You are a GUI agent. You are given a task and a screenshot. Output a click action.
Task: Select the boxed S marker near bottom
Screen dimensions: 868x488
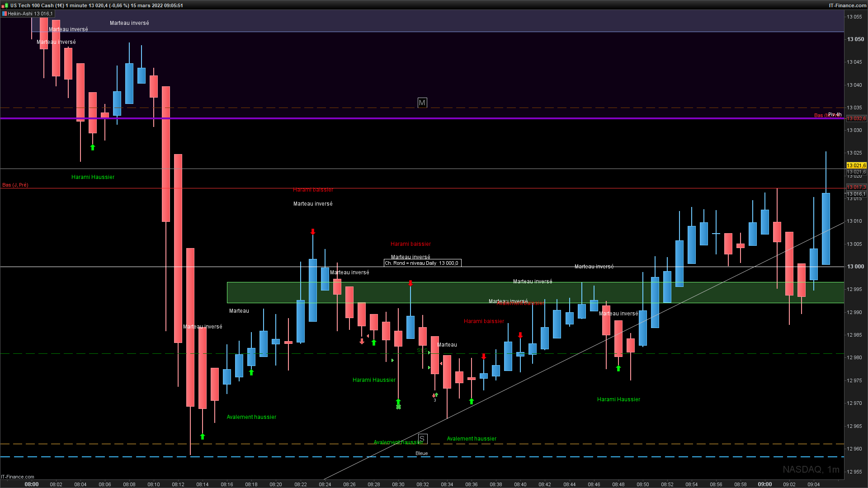422,439
